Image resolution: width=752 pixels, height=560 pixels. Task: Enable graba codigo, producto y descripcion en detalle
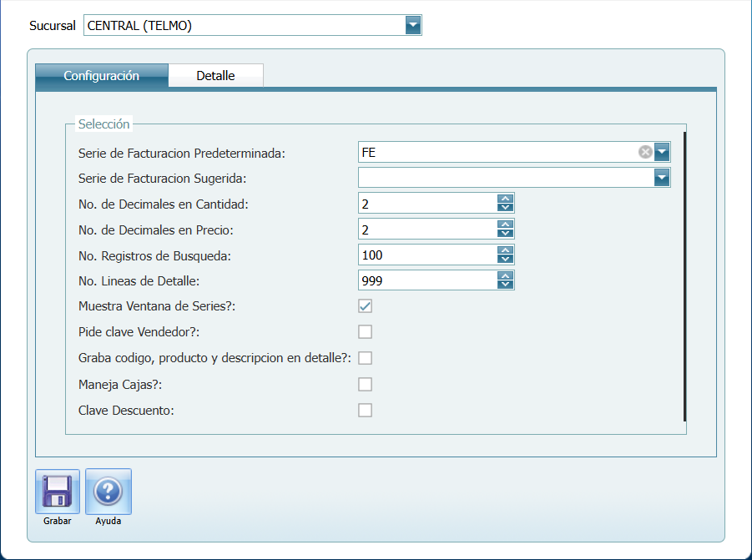365,357
